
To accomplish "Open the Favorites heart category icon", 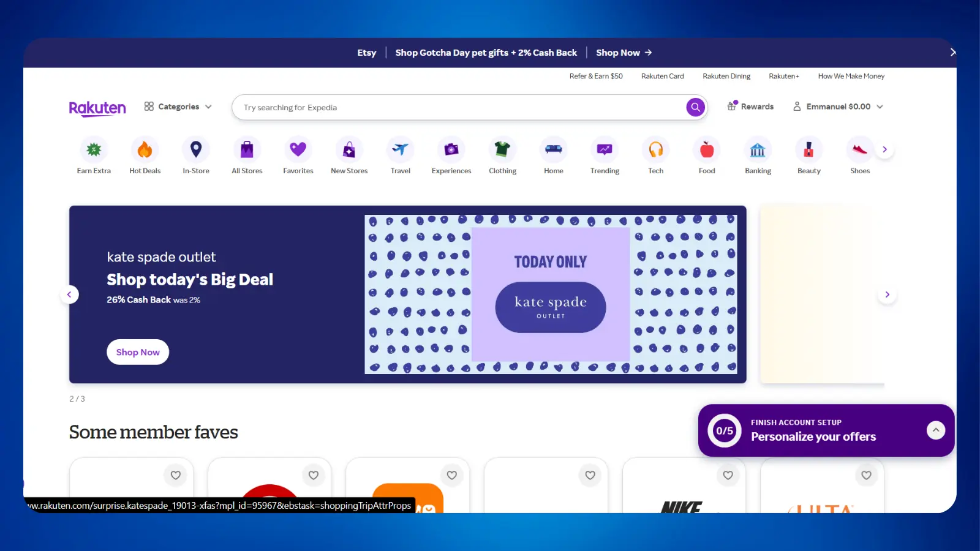I will coord(298,149).
